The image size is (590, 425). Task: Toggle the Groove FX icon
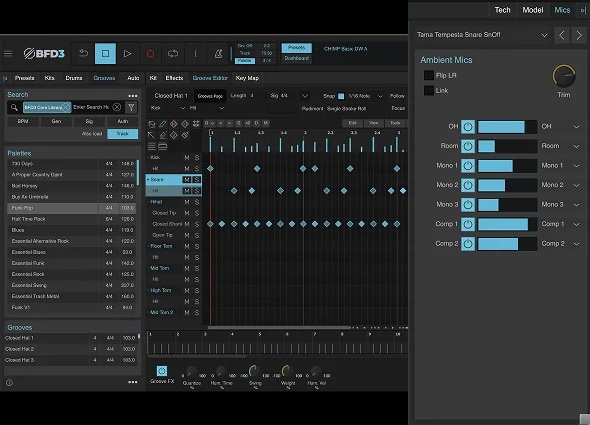point(162,371)
